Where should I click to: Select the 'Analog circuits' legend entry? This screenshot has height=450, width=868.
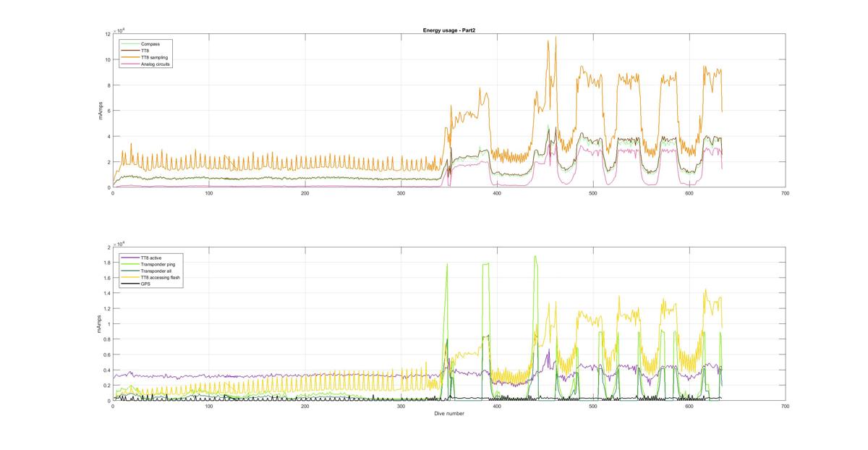[156, 64]
